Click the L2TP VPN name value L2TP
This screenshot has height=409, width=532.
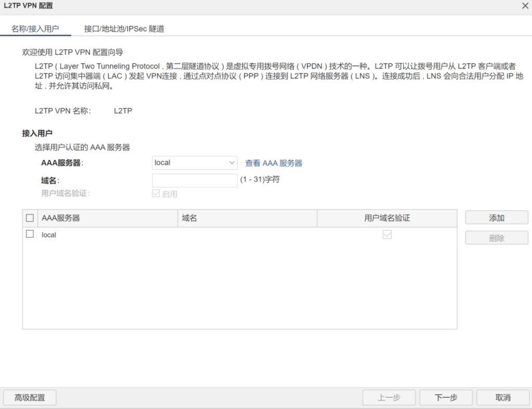pos(123,111)
